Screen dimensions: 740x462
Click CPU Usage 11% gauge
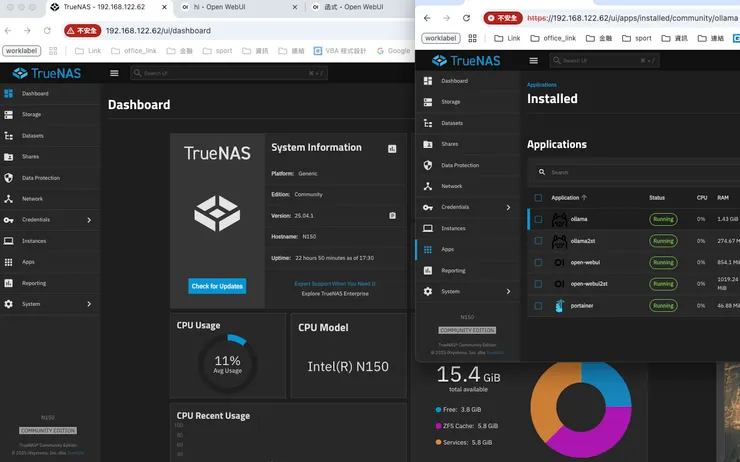pyautogui.click(x=227, y=364)
